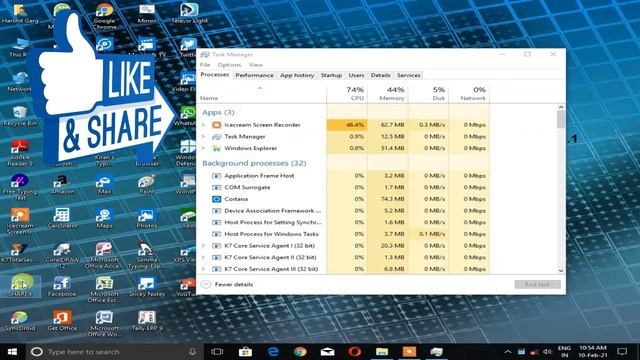Viewport: 640px width, 360px height.
Task: Expand the Icecream Screen Recorder process
Action: click(x=204, y=125)
